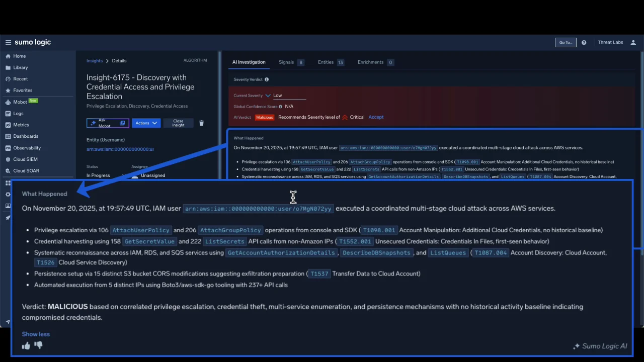Navigate to Dashboards
644x362 pixels.
25,136
